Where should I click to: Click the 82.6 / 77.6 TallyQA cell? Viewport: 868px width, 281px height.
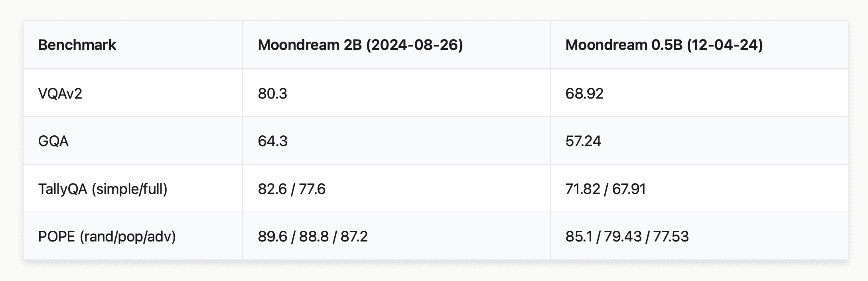(x=292, y=189)
